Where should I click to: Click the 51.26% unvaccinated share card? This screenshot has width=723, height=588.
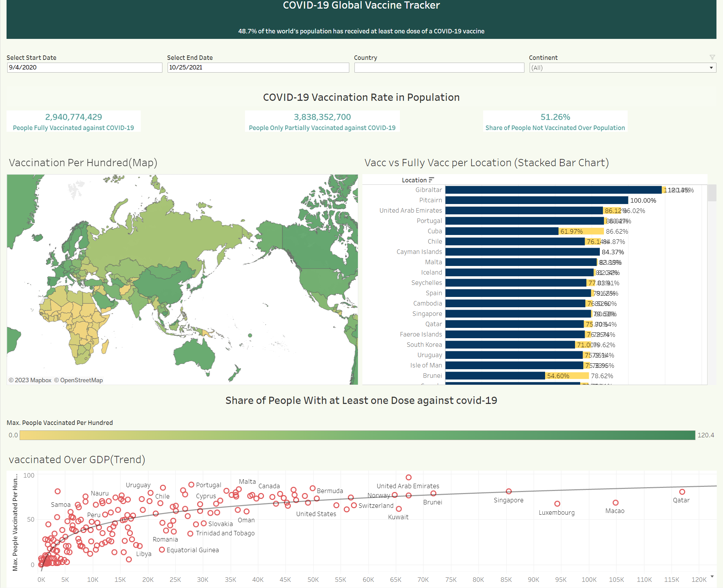point(555,121)
